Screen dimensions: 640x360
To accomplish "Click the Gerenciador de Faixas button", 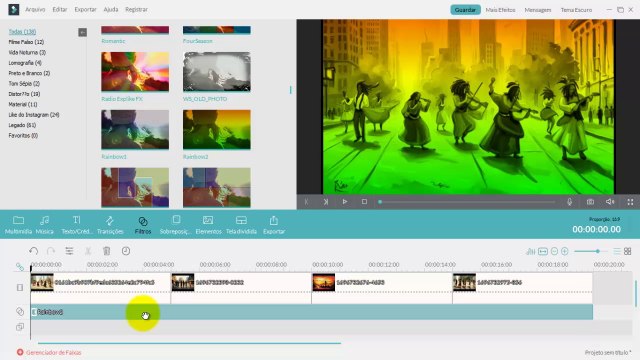I will click(x=49, y=352).
